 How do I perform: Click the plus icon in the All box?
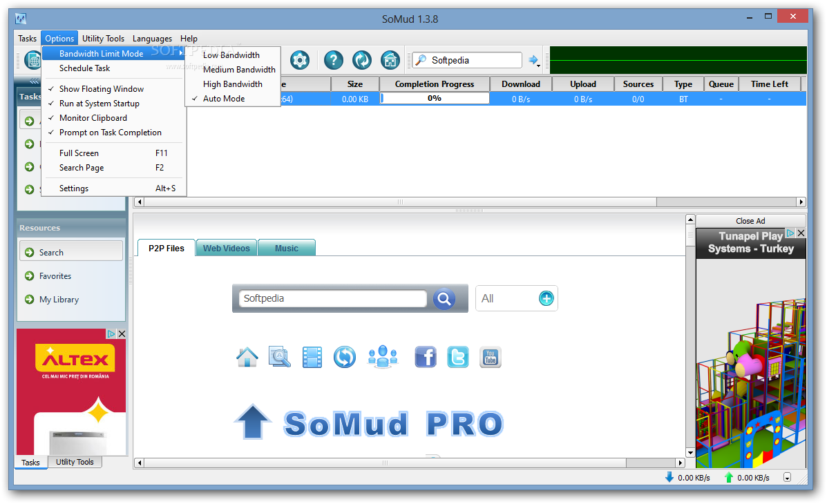pos(546,298)
